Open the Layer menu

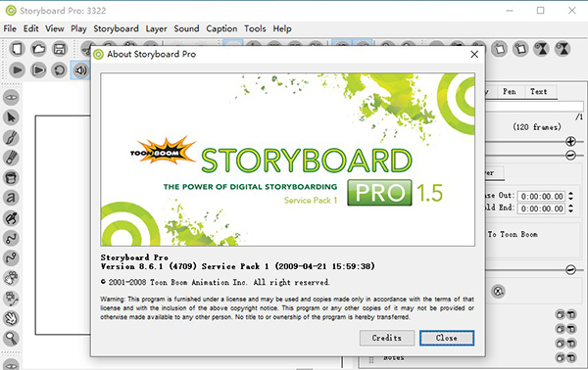157,28
